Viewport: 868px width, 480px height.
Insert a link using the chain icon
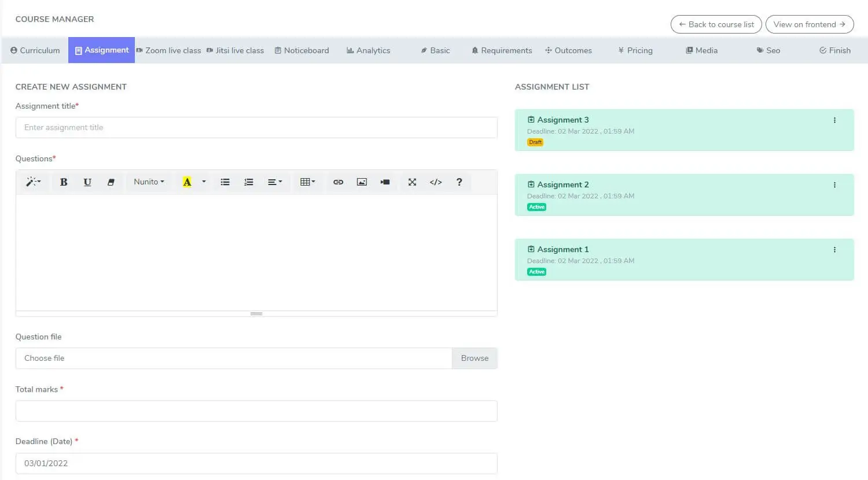pyautogui.click(x=338, y=182)
